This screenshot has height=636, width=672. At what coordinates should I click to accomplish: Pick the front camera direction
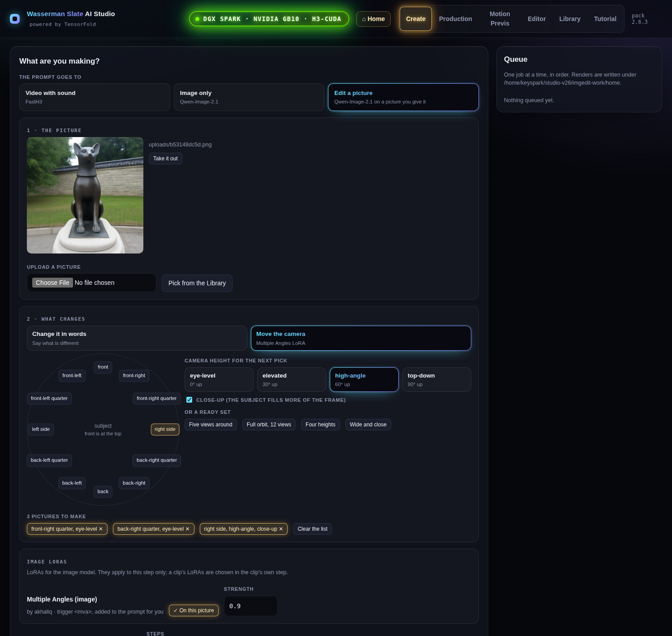103,367
